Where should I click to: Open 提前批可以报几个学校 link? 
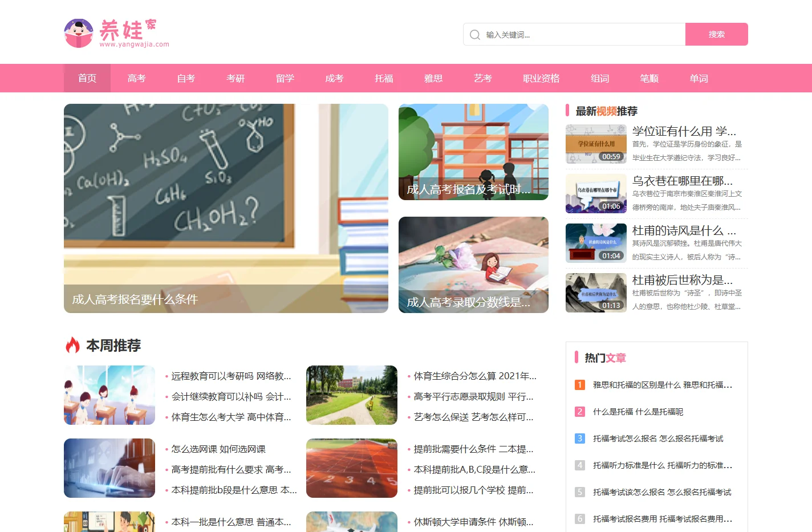(473, 490)
